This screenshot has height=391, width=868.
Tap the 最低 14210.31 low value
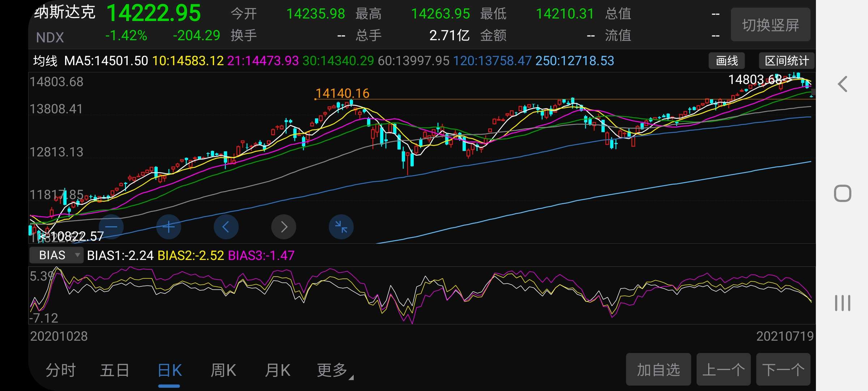click(x=565, y=14)
